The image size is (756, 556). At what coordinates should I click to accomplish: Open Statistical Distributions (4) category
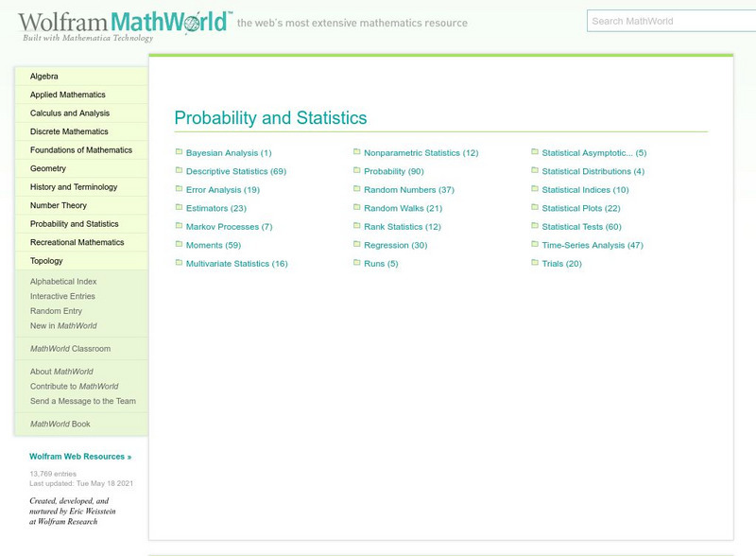(593, 171)
